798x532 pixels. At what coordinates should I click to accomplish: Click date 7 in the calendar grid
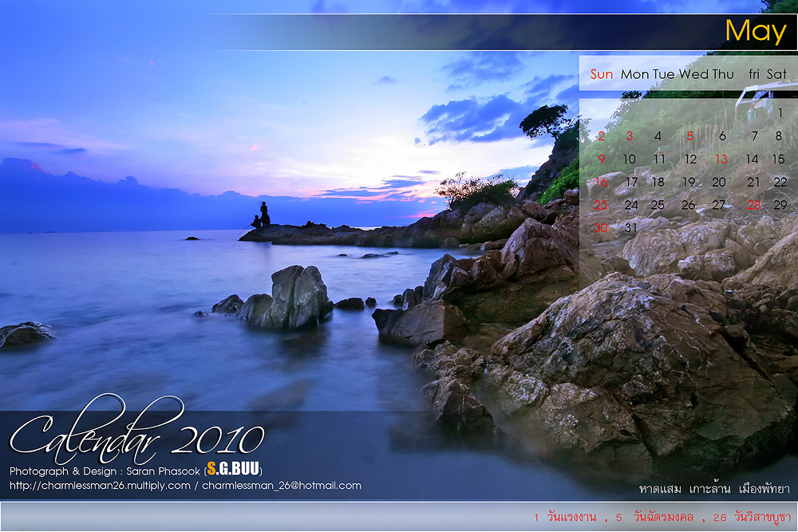point(755,136)
